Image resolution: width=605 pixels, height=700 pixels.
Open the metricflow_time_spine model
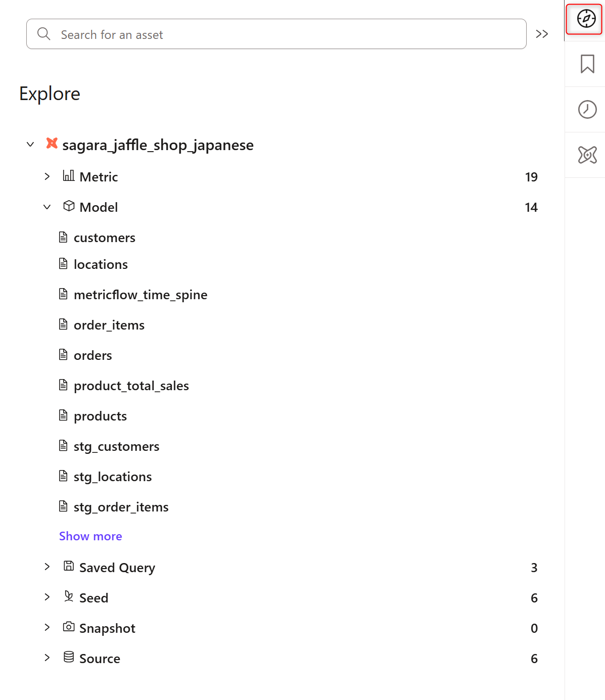[141, 295]
